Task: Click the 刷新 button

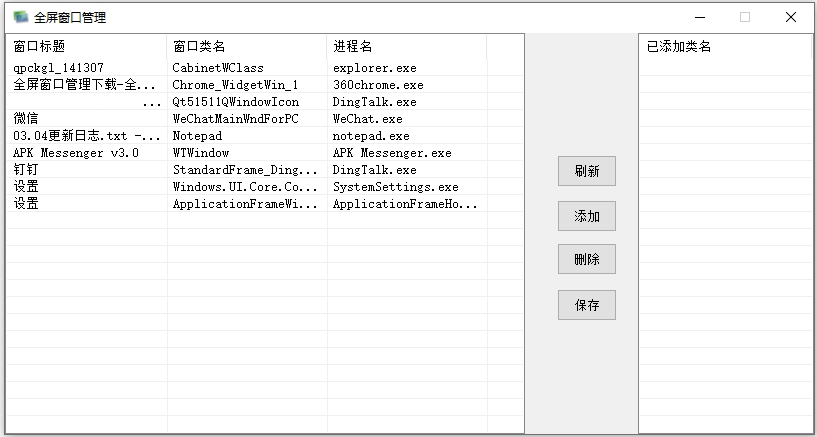Action: [587, 171]
